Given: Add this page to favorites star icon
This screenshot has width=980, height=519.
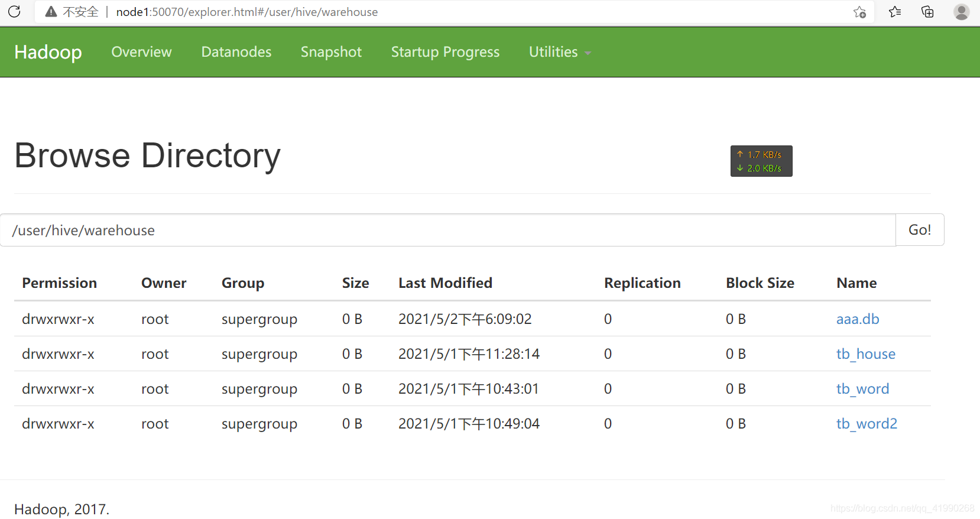Looking at the screenshot, I should click(x=860, y=12).
